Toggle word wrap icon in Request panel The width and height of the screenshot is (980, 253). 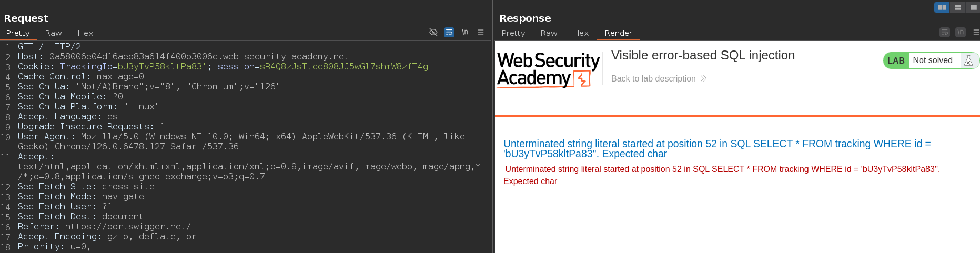click(449, 32)
